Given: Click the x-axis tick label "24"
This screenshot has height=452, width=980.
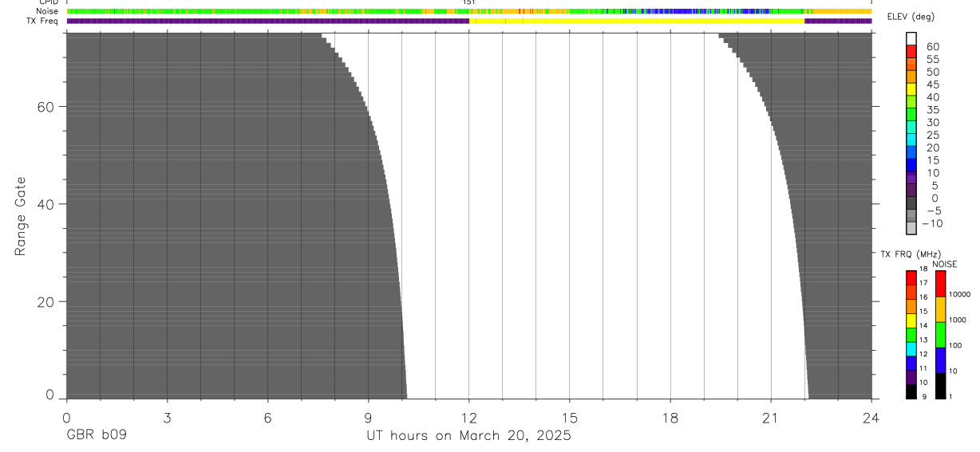Looking at the screenshot, I should (x=871, y=417).
